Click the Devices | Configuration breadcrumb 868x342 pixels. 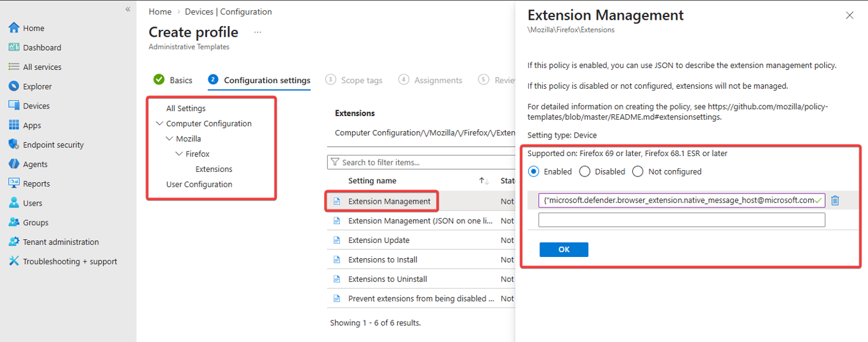coord(228,11)
